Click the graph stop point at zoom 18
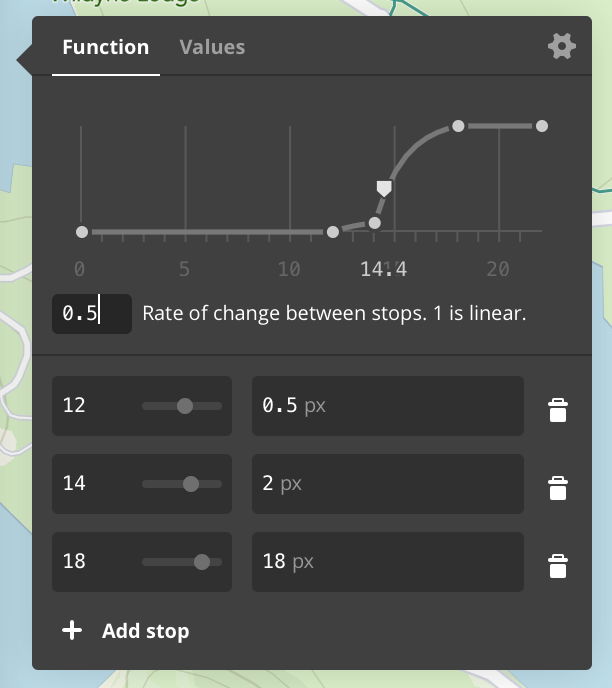Screen dimensions: 612x688 (x=458, y=126)
